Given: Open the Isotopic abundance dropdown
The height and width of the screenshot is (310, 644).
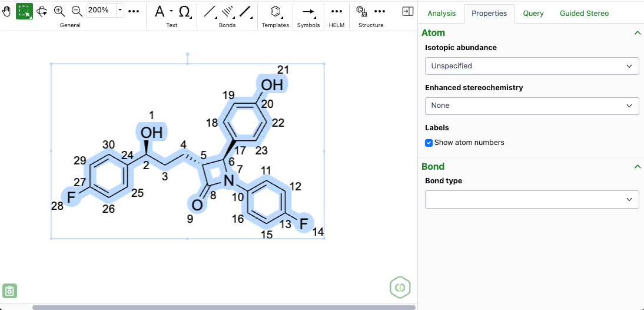Looking at the screenshot, I should coord(532,66).
